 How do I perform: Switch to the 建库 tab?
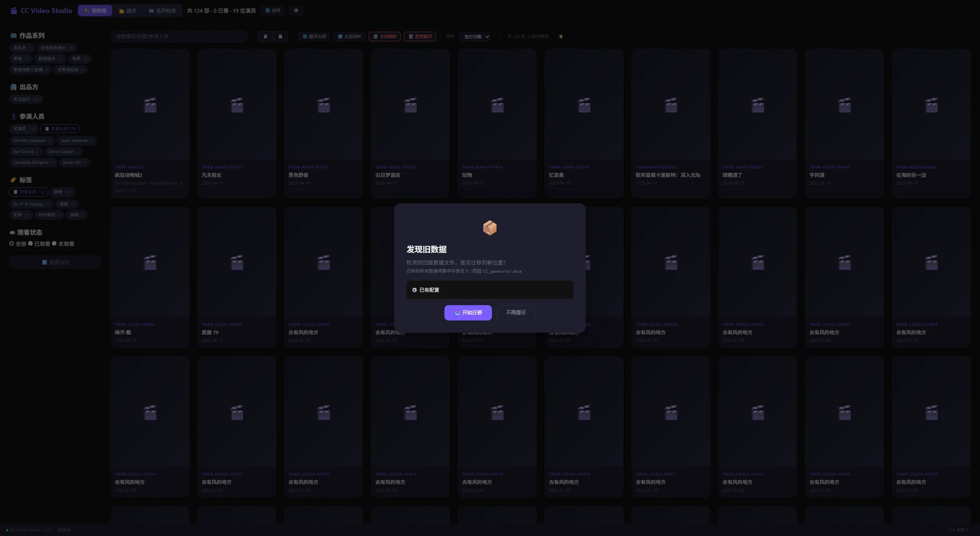pyautogui.click(x=128, y=11)
